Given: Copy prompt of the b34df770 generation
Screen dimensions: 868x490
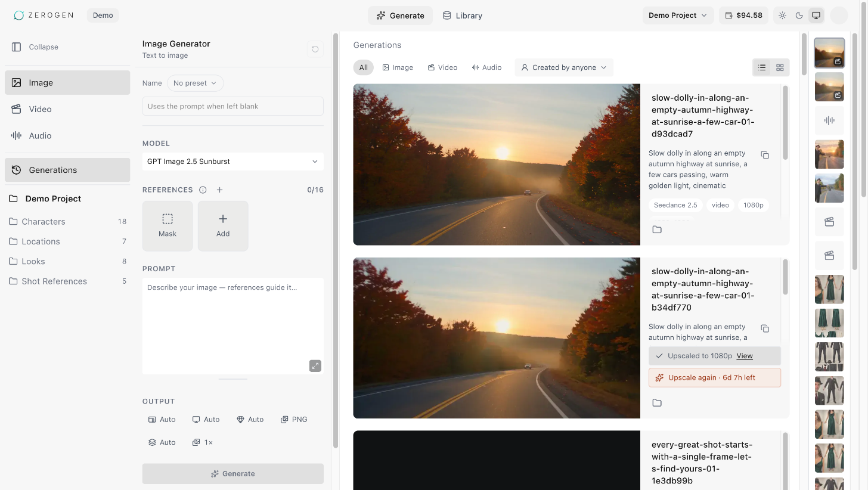Looking at the screenshot, I should 765,328.
